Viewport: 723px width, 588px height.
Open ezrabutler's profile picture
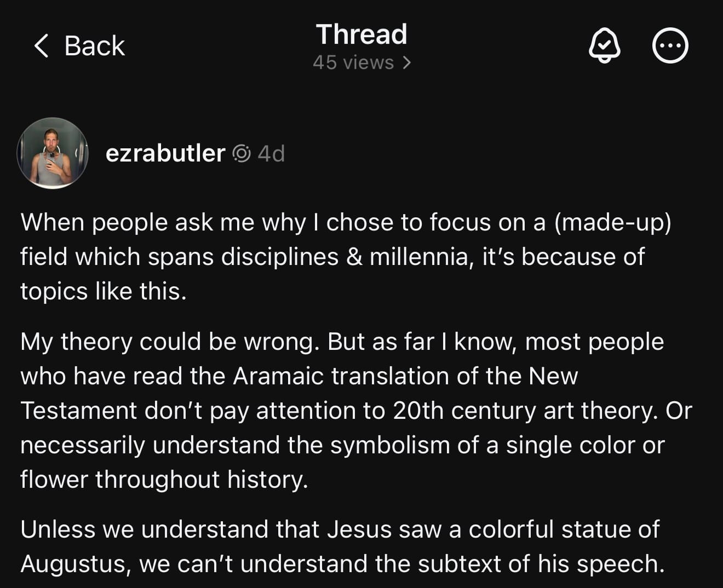pos(53,153)
